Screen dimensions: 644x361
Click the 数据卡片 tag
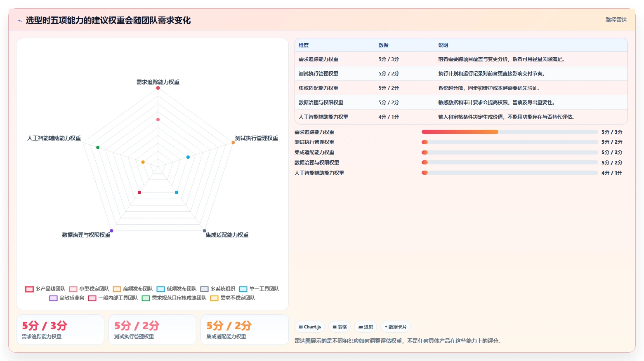[x=396, y=327]
